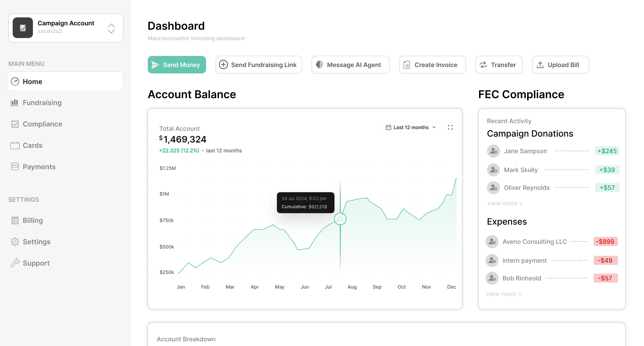Open the Billing icon under Settings
Viewport: 644px width, 346px height.
point(15,220)
